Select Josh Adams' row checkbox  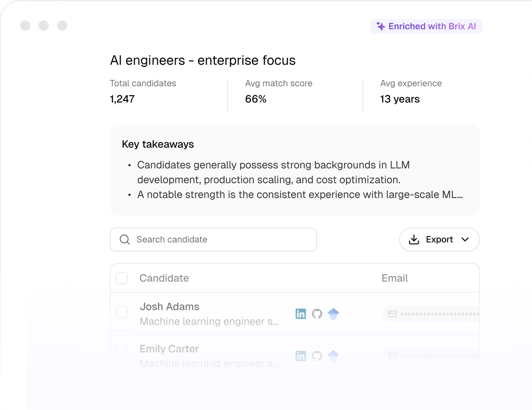click(122, 312)
